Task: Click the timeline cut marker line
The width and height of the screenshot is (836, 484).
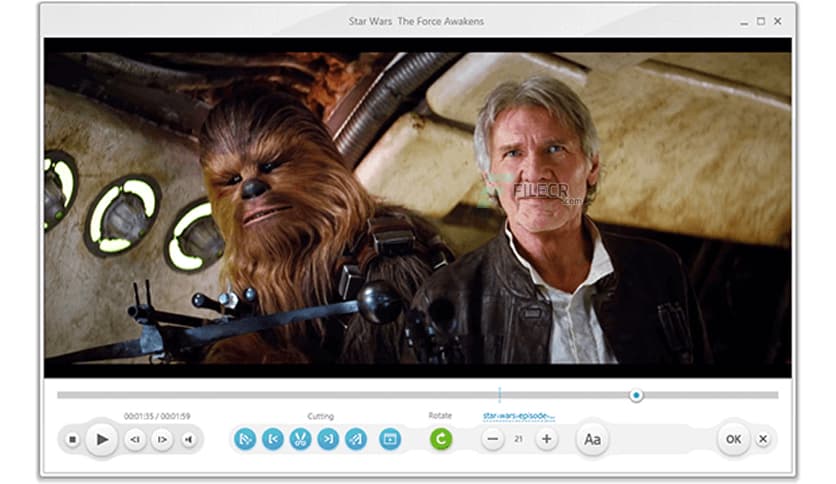Action: click(500, 395)
